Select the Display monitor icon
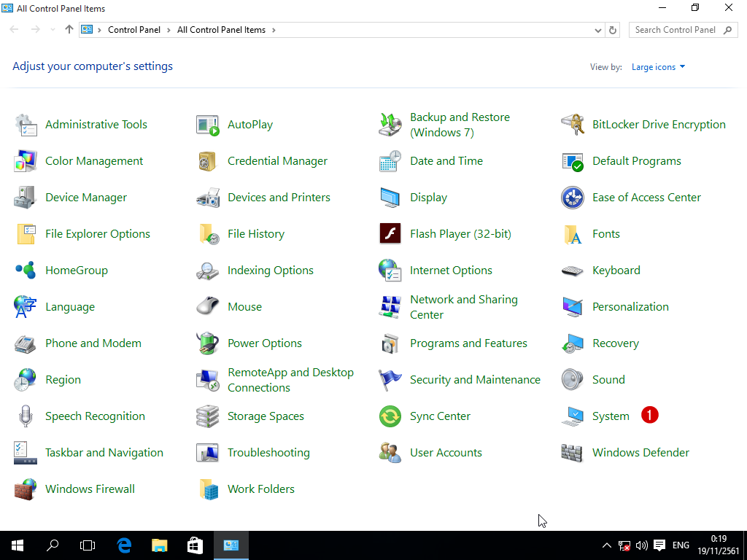Viewport: 747px width, 560px height. [390, 198]
